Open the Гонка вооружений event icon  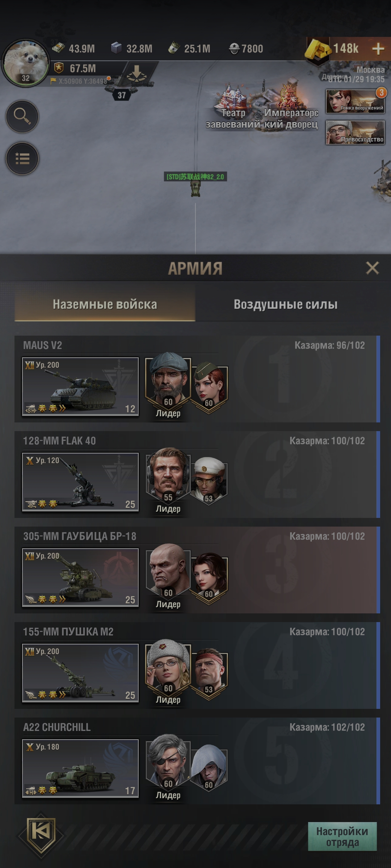(x=355, y=102)
